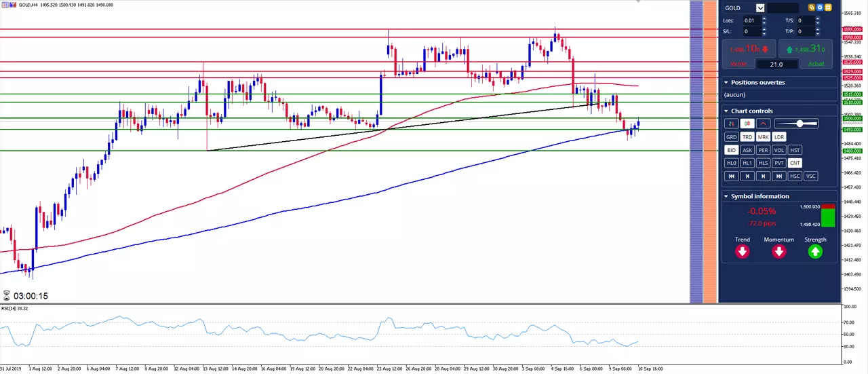This screenshot has height=374, width=868.
Task: Click the orange striped session column
Action: click(710, 151)
